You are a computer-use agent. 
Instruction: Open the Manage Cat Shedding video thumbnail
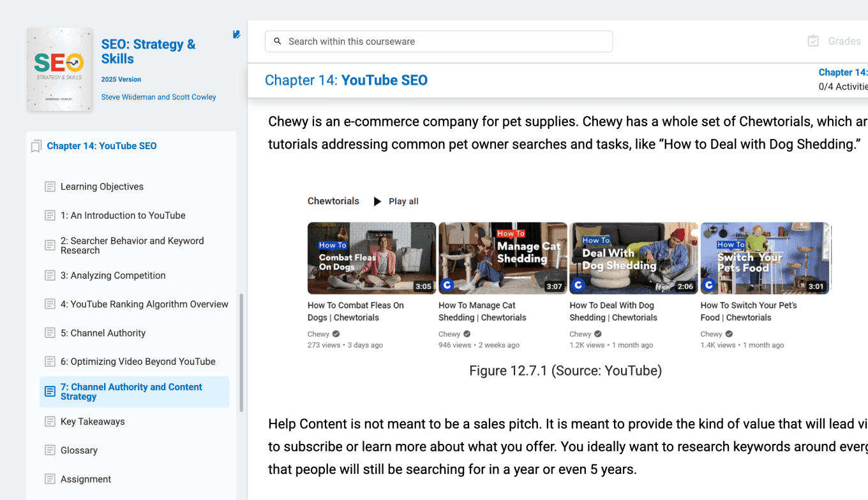[x=503, y=258]
